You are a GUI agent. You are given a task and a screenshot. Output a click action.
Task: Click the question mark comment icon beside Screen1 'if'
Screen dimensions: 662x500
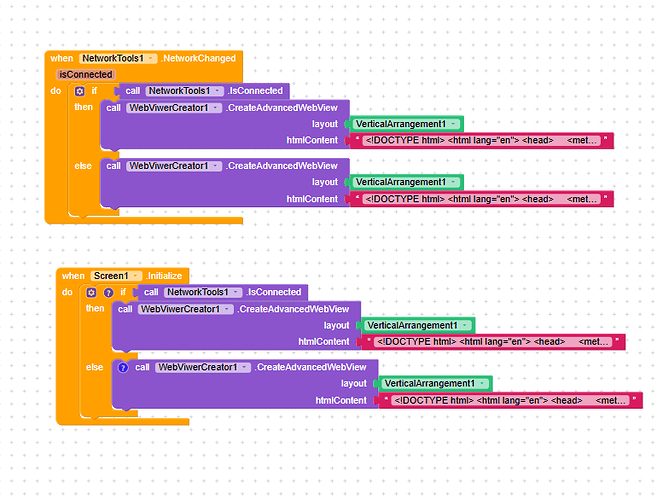(109, 292)
